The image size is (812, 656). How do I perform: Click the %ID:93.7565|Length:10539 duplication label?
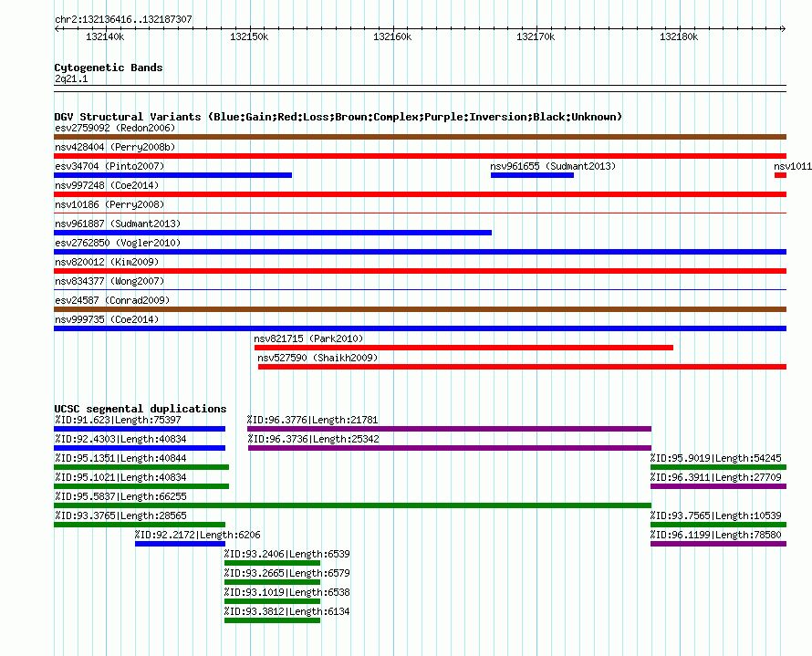point(715,515)
